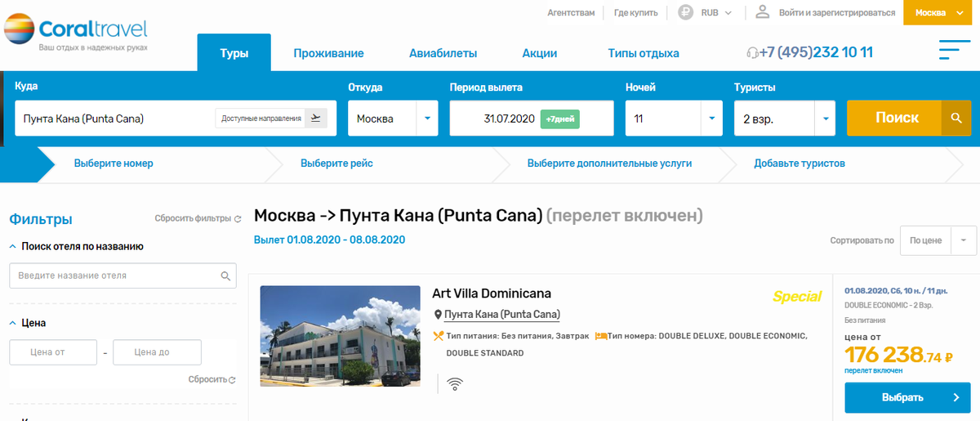Viewport: 980px width, 421px height.
Task: Click the Пунта Кана location link
Action: 502,315
